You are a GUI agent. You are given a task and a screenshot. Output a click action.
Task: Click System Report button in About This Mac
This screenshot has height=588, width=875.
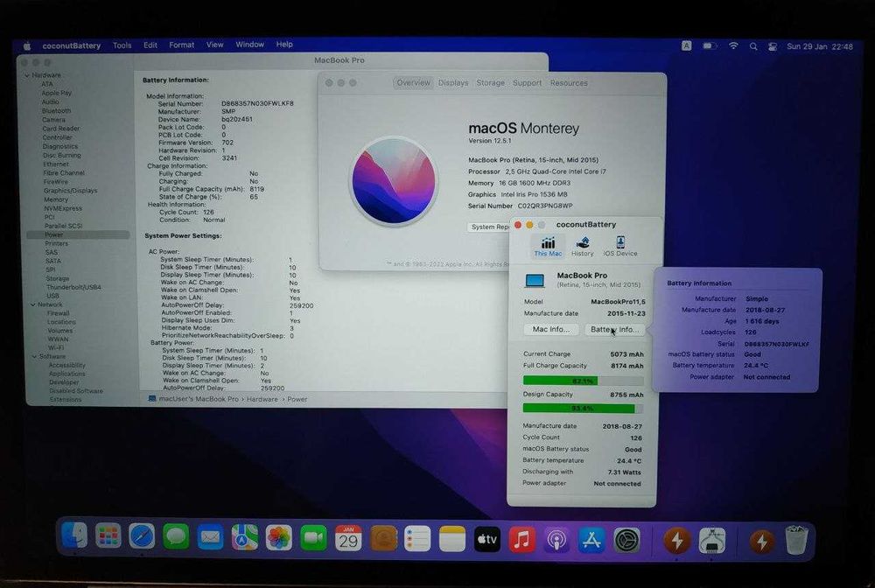489,227
